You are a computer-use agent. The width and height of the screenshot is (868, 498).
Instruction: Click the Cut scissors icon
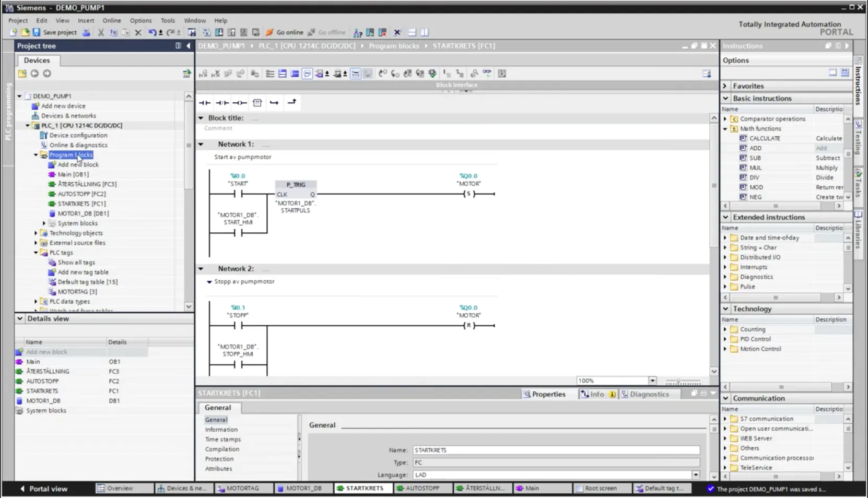[101, 32]
